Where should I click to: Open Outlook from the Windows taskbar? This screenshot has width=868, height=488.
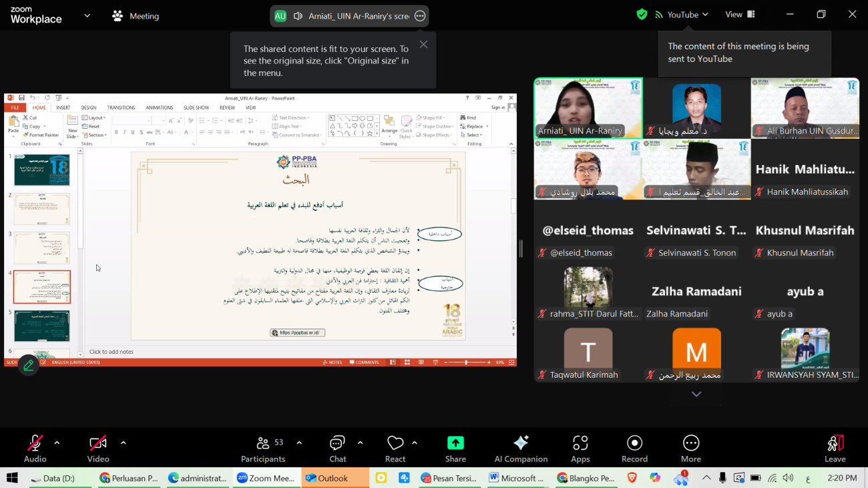(x=327, y=478)
